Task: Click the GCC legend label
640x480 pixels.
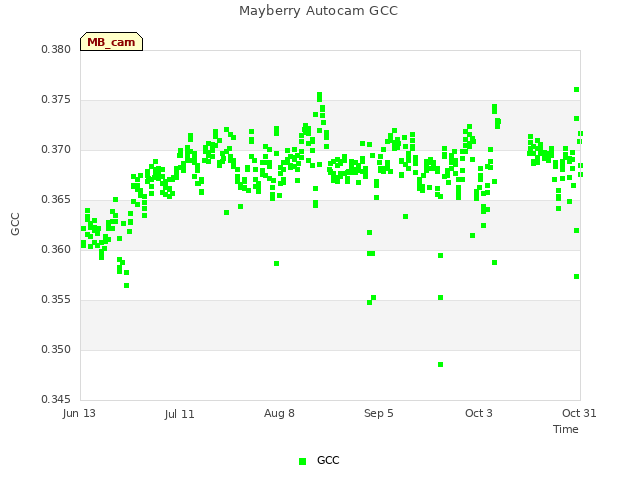Action: (328, 460)
